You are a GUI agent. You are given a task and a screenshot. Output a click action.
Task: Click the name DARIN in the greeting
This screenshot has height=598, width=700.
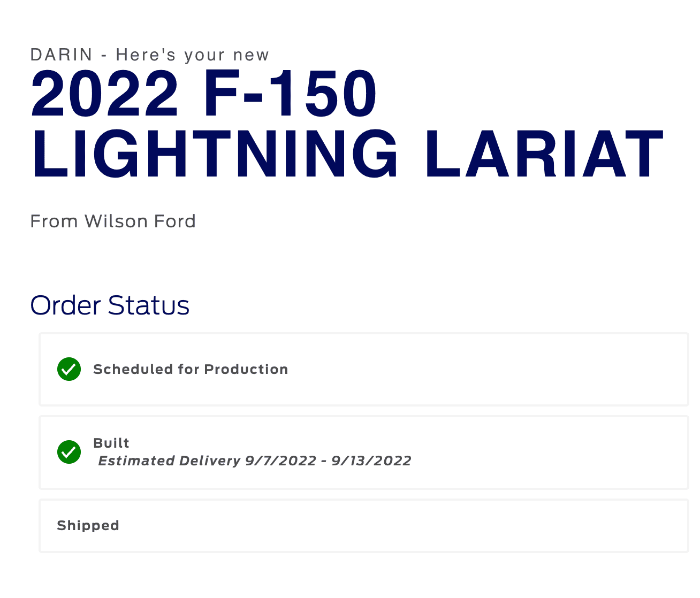tap(62, 55)
